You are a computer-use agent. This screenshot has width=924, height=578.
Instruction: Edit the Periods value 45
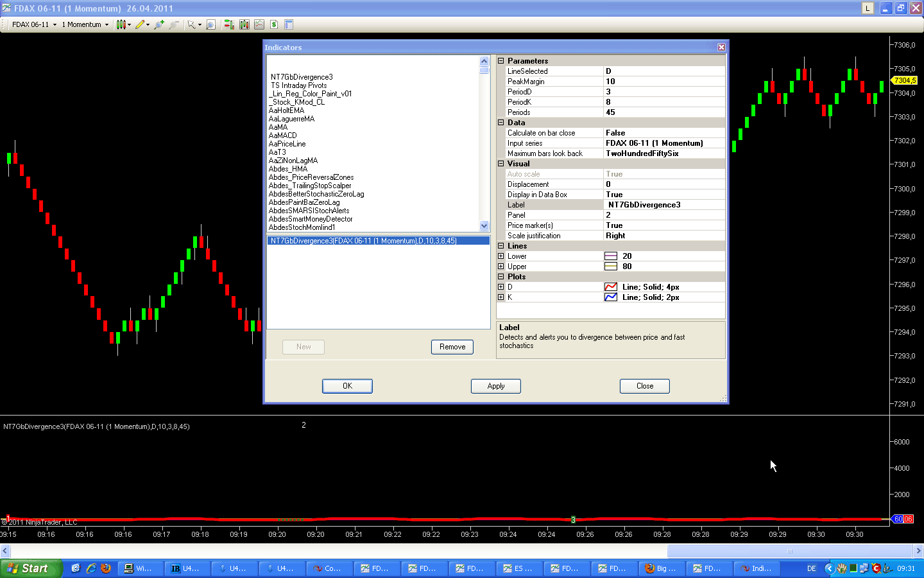pos(664,112)
